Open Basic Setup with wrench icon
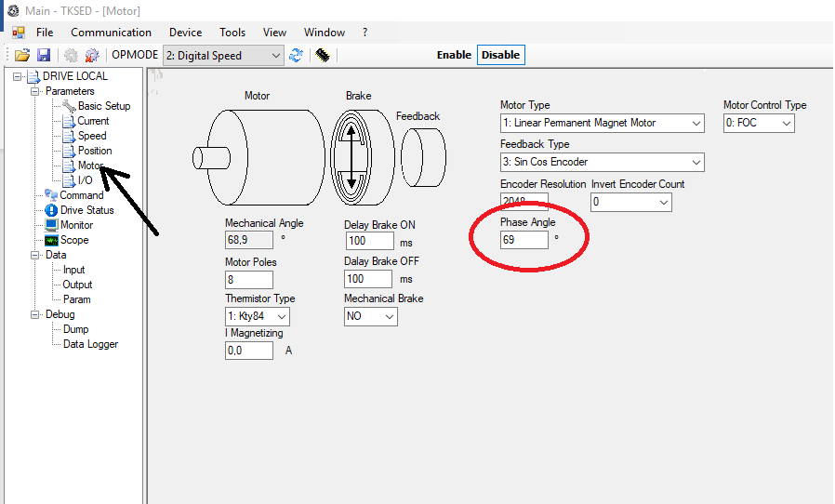This screenshot has height=504, width=835. [x=103, y=106]
